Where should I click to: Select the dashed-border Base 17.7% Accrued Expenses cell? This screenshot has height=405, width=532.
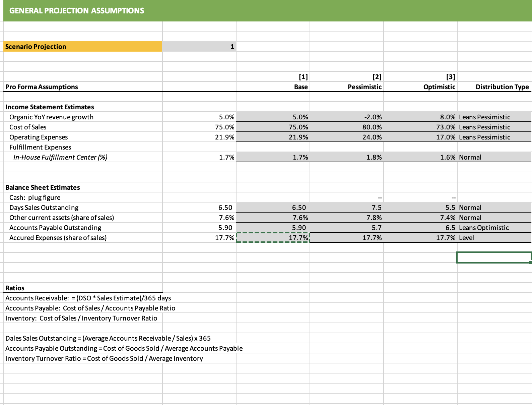tap(273, 238)
